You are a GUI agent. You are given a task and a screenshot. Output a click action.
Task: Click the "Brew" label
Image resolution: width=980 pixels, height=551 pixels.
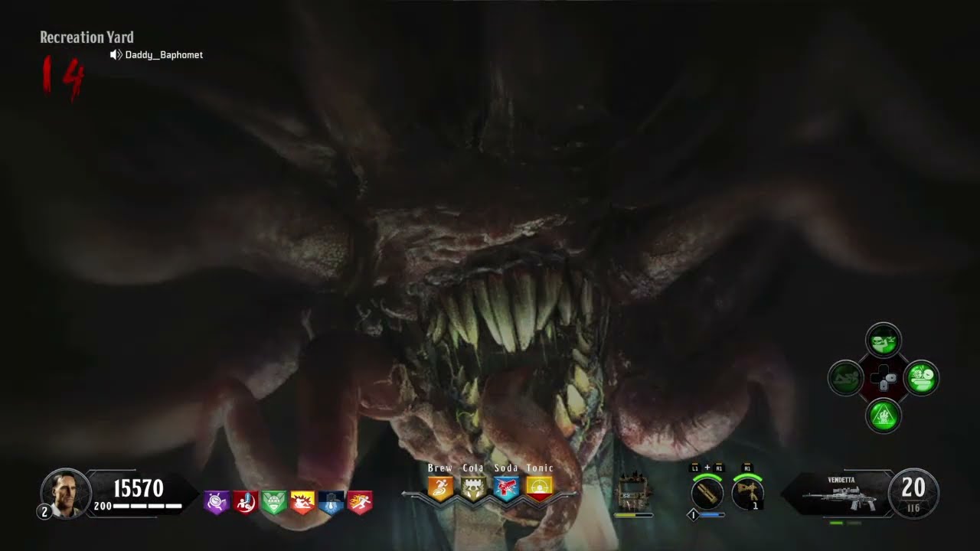tap(440, 468)
